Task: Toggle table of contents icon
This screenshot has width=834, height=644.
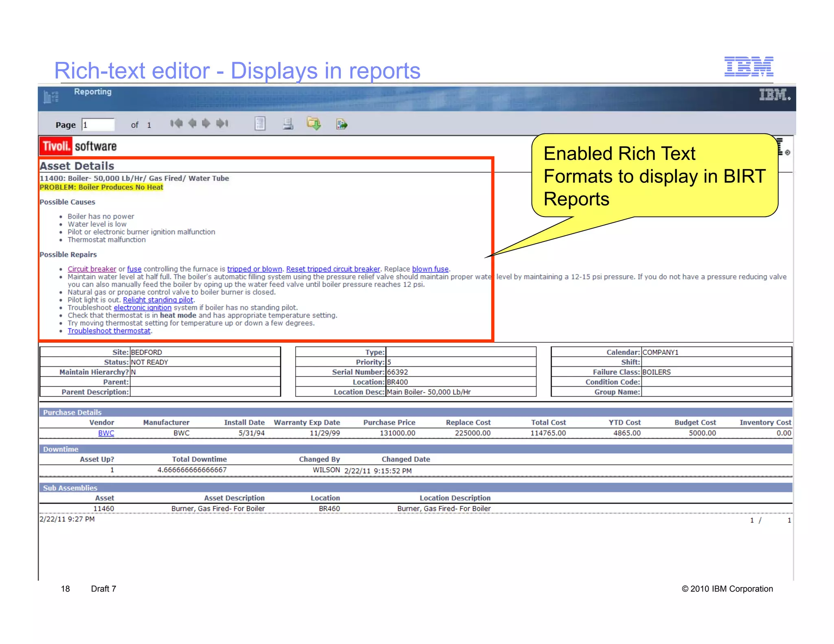Action: pos(260,123)
